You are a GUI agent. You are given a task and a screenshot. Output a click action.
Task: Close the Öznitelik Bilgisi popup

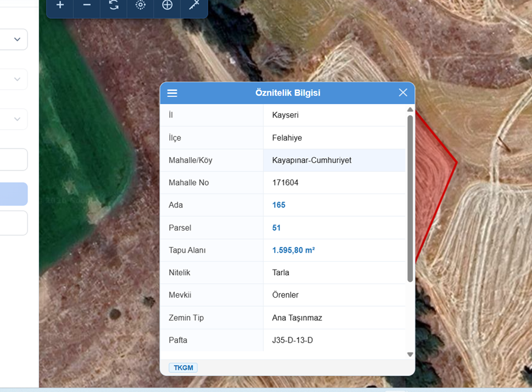click(x=403, y=93)
